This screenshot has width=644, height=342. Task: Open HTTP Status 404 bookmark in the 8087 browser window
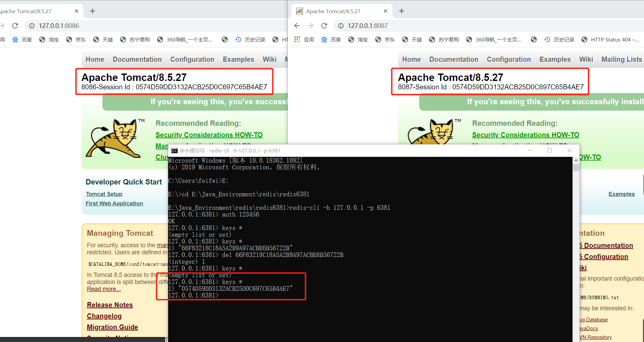610,39
